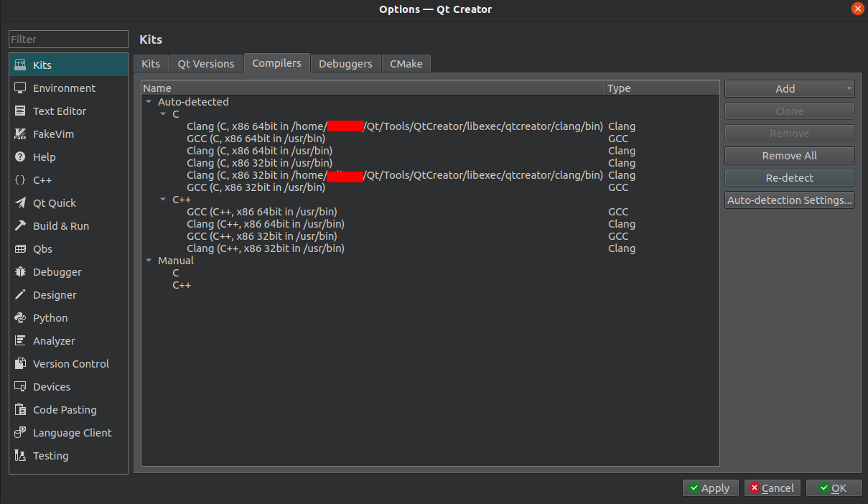Select Clang (C, x86 64bit in /usr/bin)
Viewport: 868px width, 504px height.
259,151
